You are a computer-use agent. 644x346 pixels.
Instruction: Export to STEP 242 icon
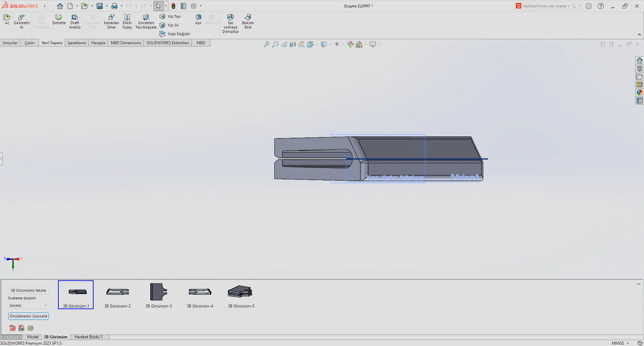pos(21,328)
